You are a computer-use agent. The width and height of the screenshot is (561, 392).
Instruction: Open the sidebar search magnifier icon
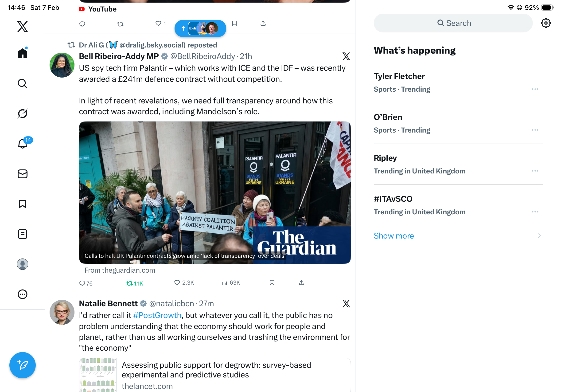[x=23, y=83]
